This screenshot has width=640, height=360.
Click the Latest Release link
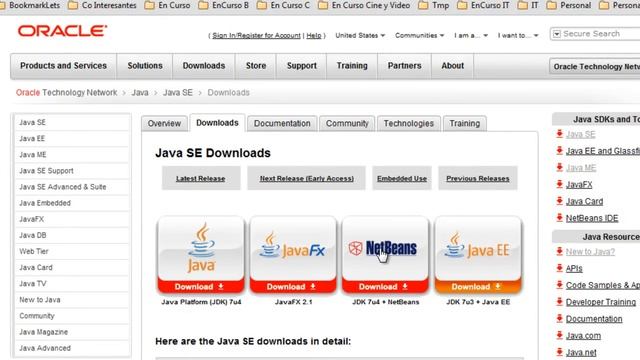click(x=200, y=178)
